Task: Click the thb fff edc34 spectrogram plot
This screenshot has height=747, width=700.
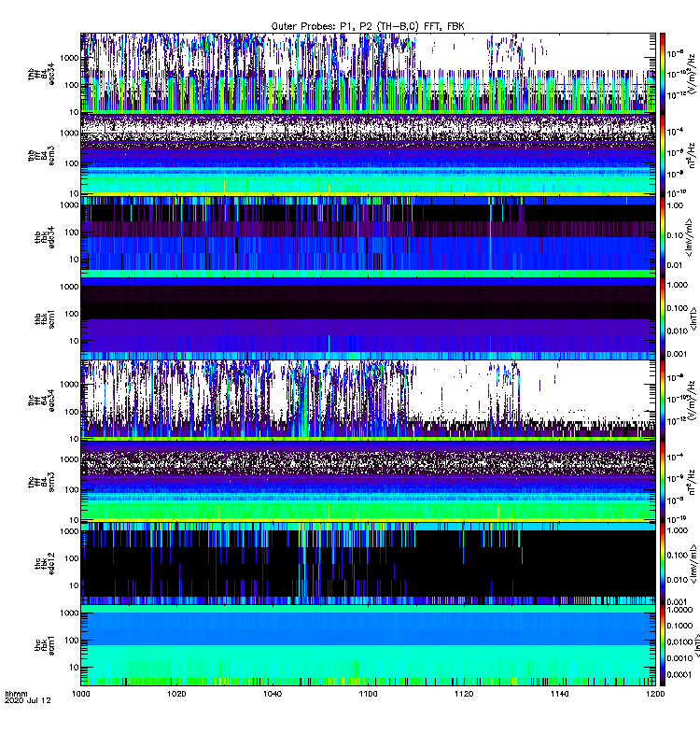Action: pyautogui.click(x=368, y=74)
